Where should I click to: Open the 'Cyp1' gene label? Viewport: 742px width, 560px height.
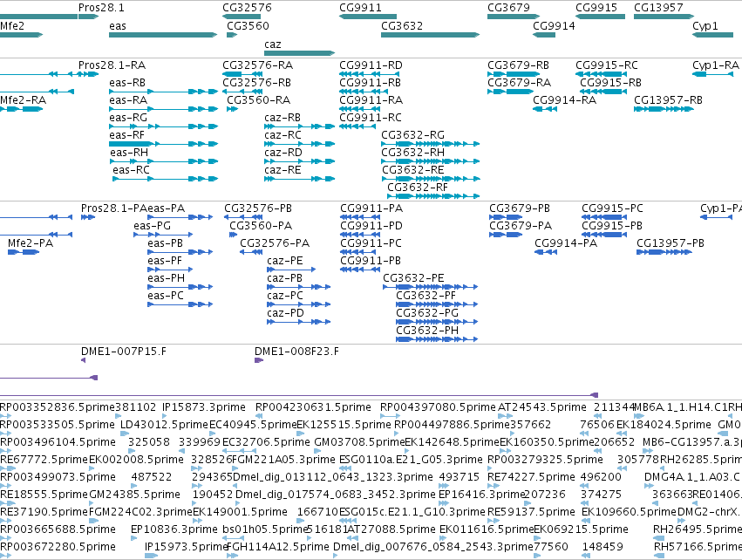tap(705, 25)
